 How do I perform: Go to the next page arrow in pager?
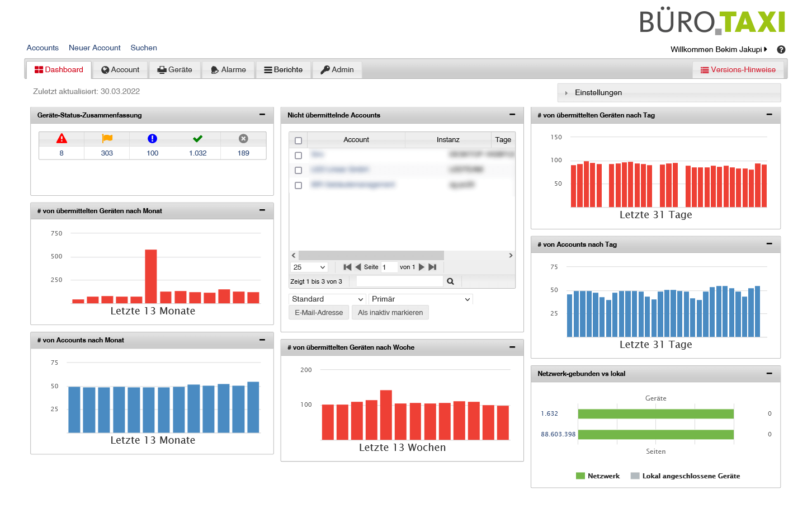click(x=422, y=267)
